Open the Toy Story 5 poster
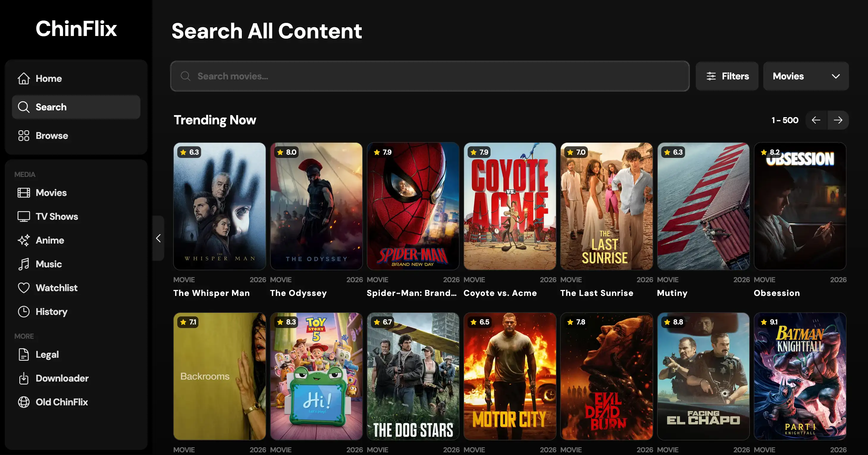 (x=317, y=376)
